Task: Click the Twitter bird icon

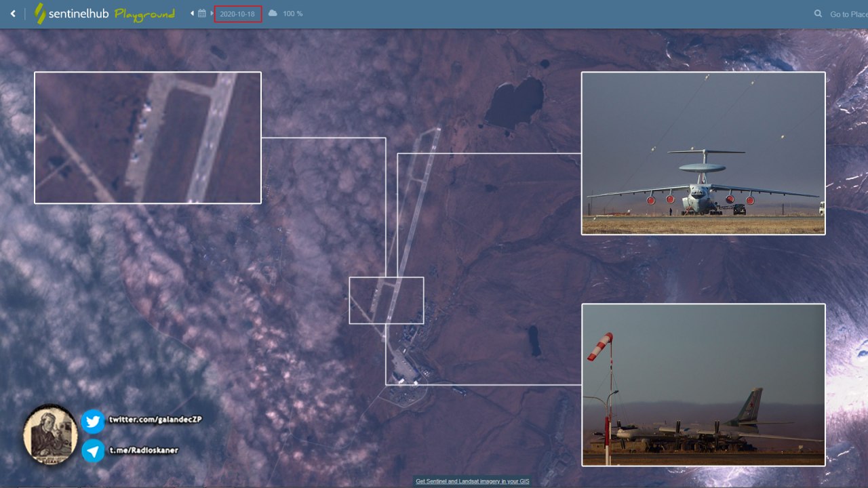Action: [x=93, y=422]
